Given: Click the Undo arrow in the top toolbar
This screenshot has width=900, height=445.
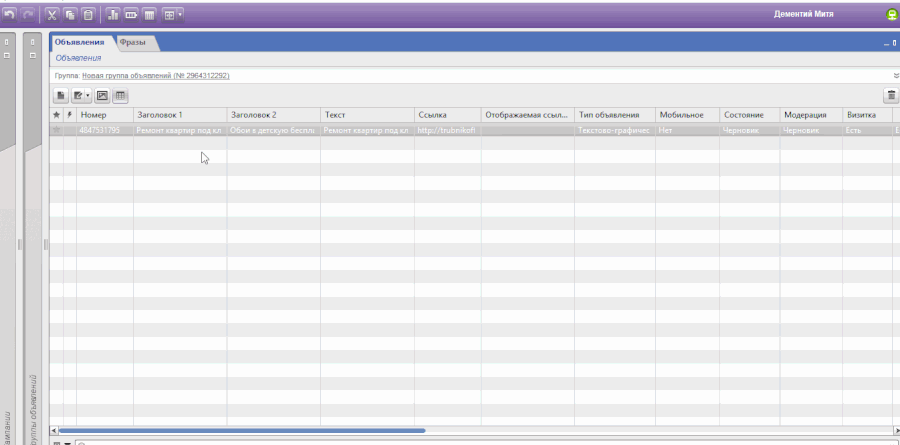Looking at the screenshot, I should pos(9,15).
